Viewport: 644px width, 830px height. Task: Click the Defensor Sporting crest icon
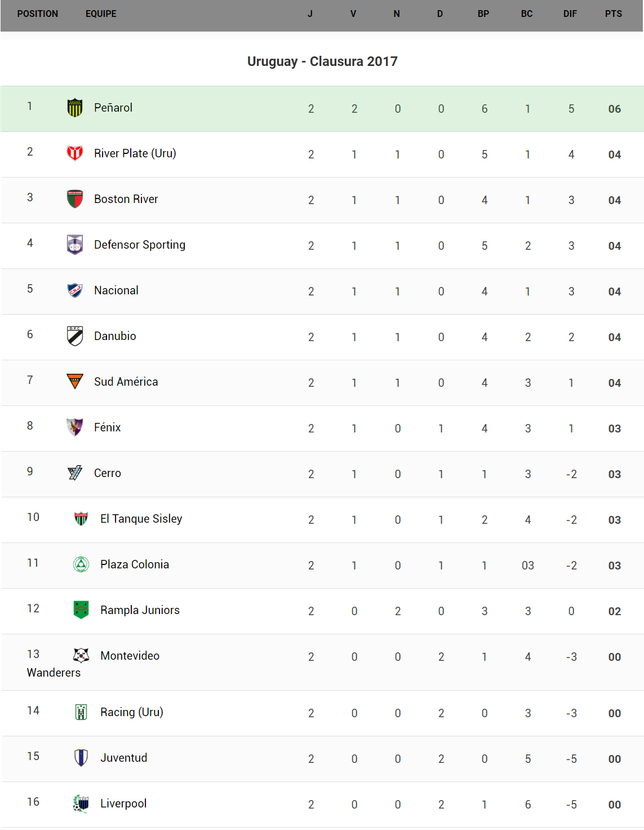pos(75,245)
